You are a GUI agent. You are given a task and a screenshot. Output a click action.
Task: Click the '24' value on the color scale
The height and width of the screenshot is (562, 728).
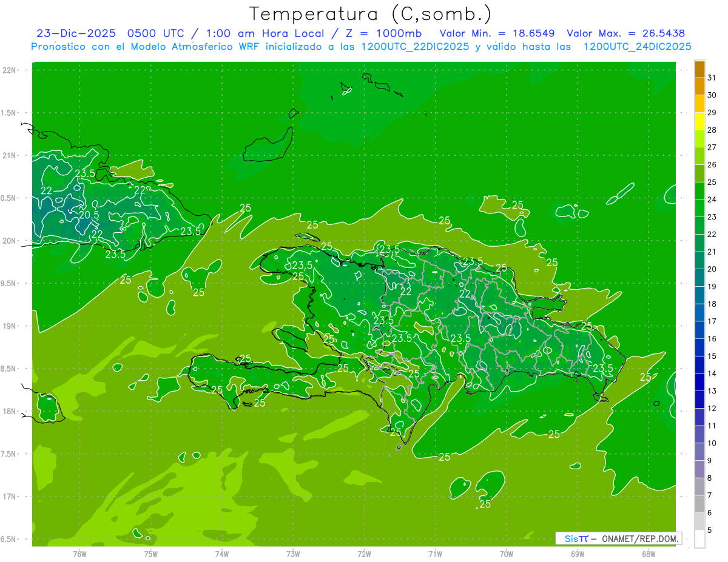click(712, 199)
